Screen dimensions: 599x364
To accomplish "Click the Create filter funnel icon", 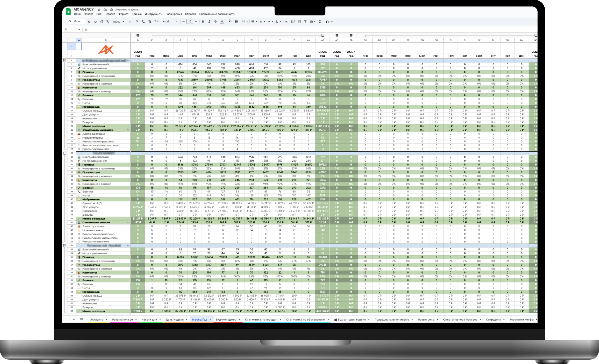I will tap(305, 22).
